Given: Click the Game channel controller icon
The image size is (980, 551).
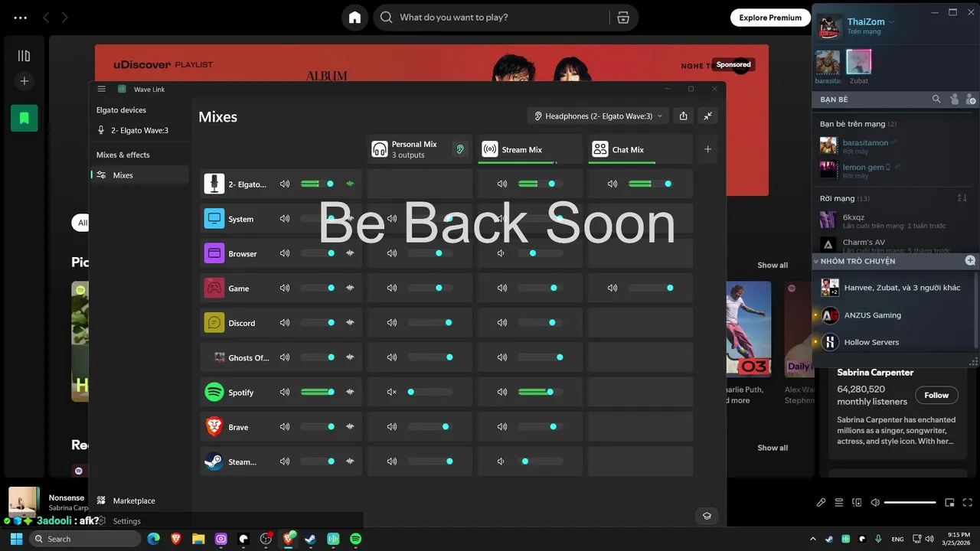Looking at the screenshot, I should (x=214, y=288).
